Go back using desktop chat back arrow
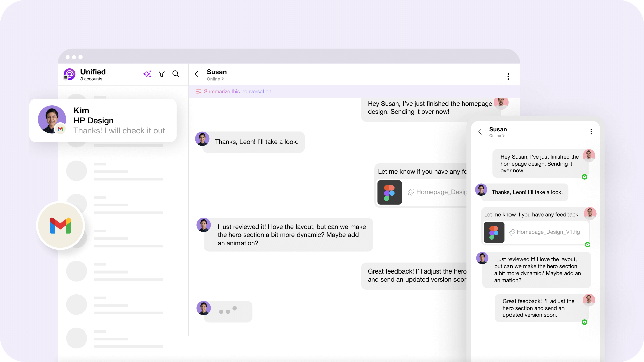This screenshot has width=644, height=362. pos(197,74)
